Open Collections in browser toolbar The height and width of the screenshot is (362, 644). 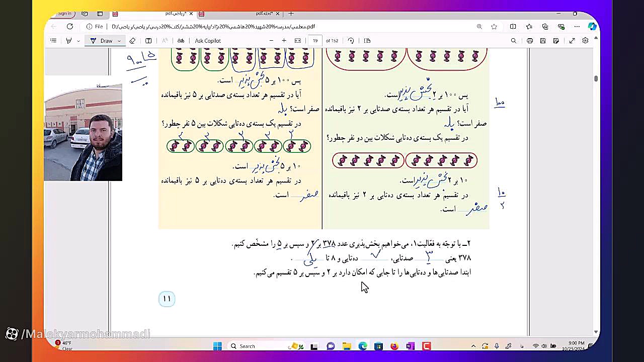coord(545,27)
